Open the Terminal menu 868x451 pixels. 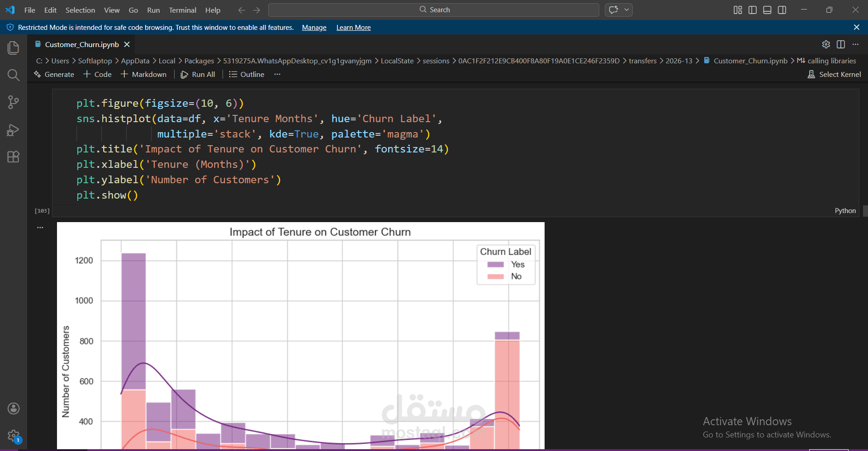[183, 10]
